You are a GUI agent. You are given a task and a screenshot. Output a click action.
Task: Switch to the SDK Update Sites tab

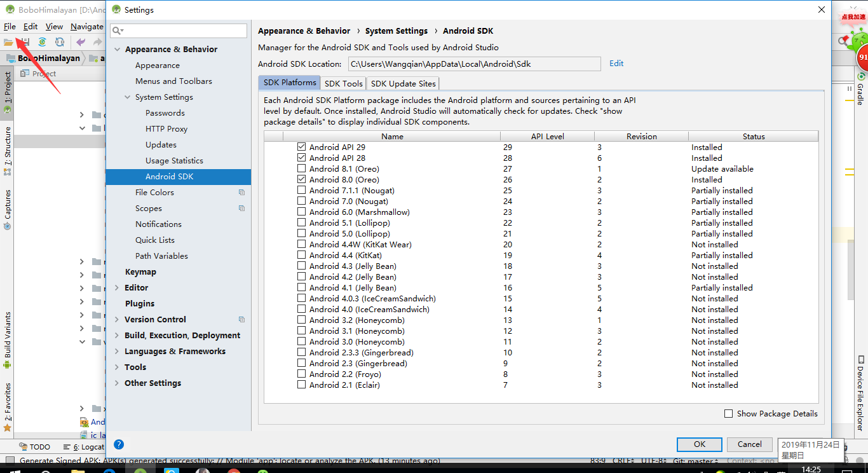403,83
